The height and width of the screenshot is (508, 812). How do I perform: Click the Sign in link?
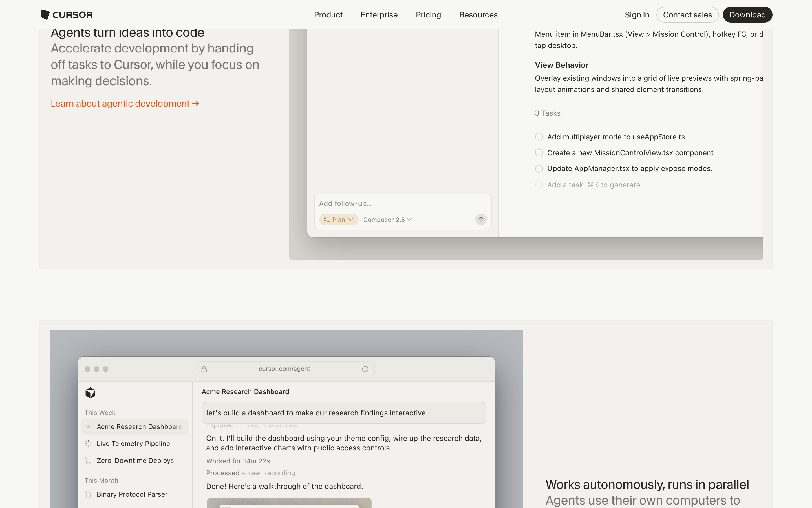[637, 15]
